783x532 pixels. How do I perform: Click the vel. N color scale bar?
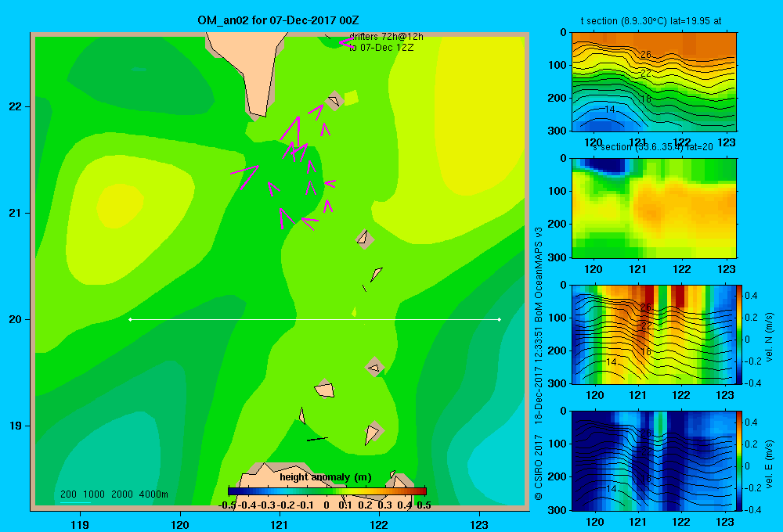740,334
